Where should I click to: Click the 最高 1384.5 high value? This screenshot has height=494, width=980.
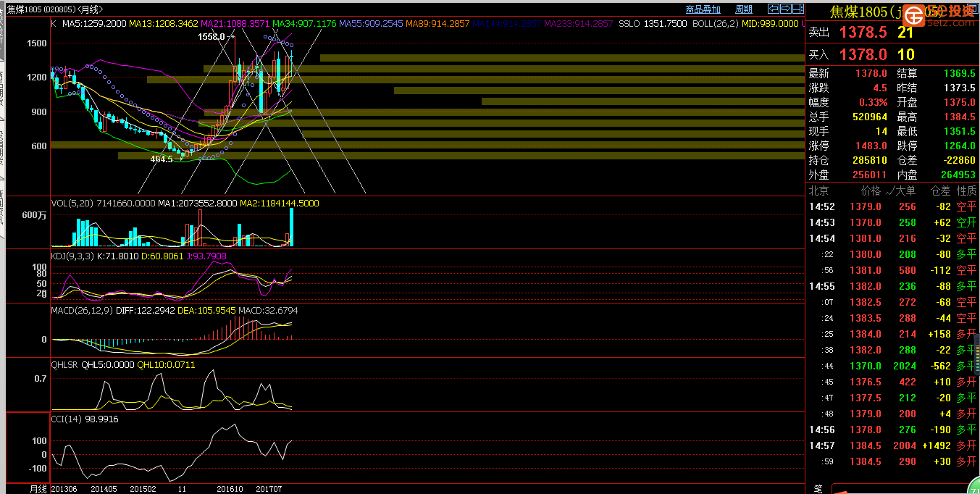pyautogui.click(x=960, y=117)
